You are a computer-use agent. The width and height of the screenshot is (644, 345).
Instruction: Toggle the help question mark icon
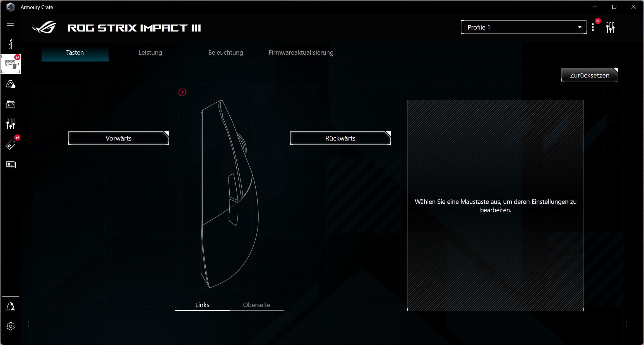pyautogui.click(x=182, y=92)
